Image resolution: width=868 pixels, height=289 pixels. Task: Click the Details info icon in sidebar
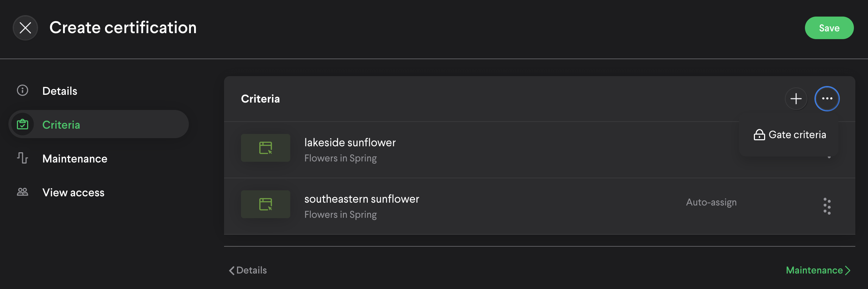[23, 91]
